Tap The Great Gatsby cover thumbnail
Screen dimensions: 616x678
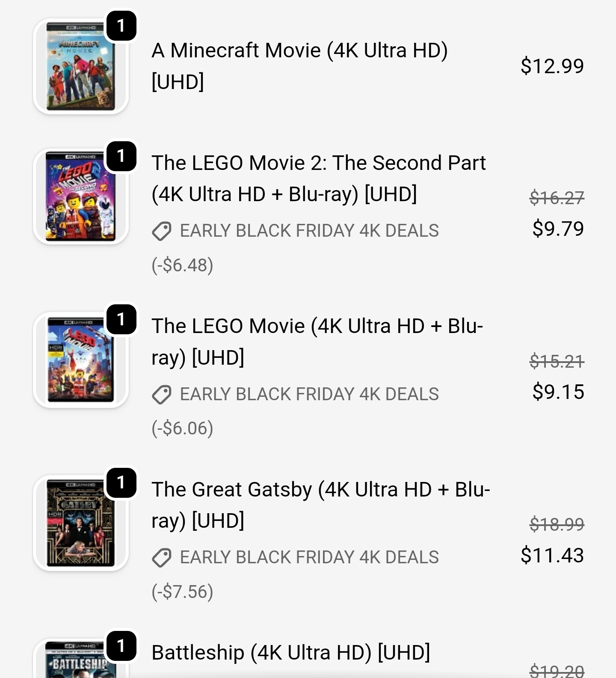click(80, 523)
